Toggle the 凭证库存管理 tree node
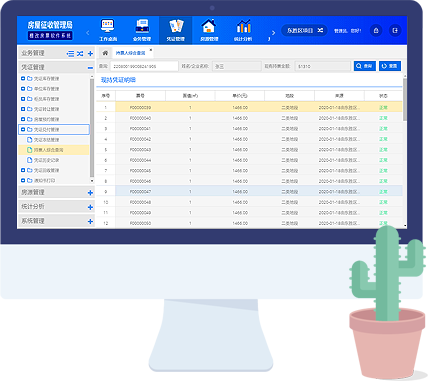Image resolution: width=428 pixels, height=381 pixels. (23, 79)
